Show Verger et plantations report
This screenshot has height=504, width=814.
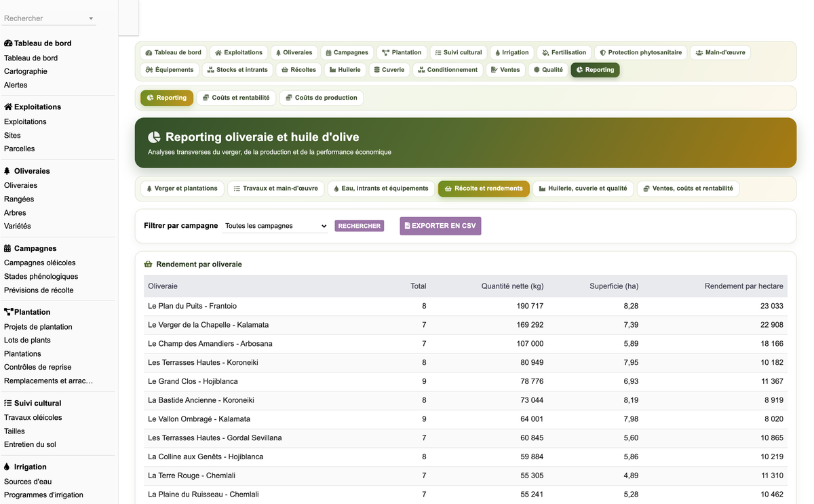point(182,188)
